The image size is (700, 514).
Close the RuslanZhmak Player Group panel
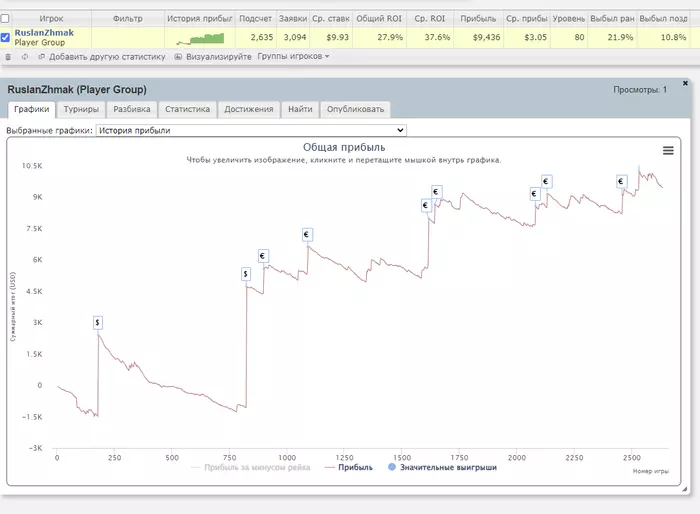click(685, 84)
